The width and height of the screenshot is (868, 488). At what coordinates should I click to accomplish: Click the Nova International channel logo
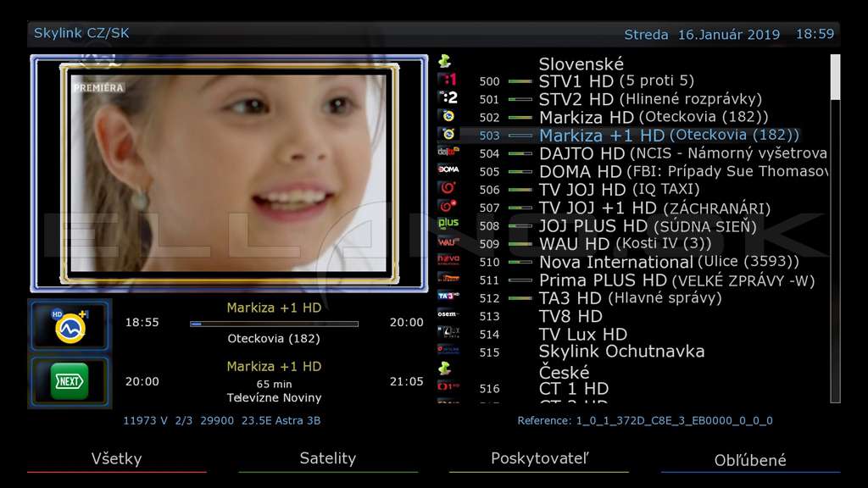(x=448, y=259)
